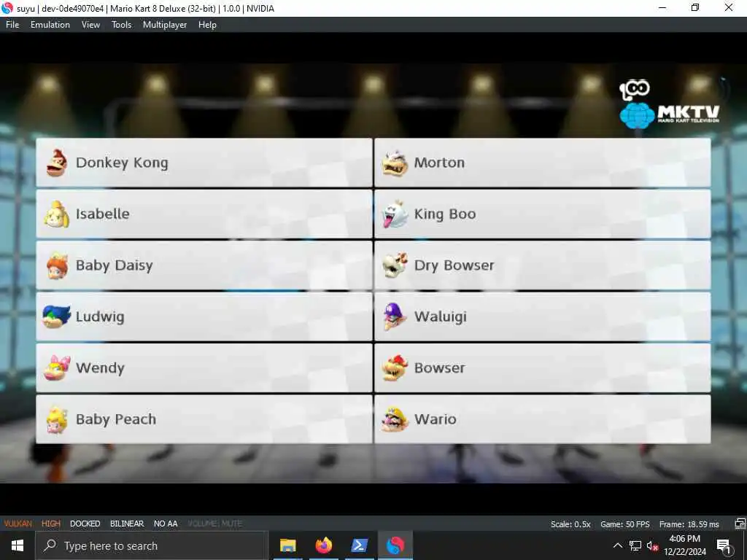Screen dimensions: 747x560
Task: Show hidden system tray icons
Action: (617, 545)
